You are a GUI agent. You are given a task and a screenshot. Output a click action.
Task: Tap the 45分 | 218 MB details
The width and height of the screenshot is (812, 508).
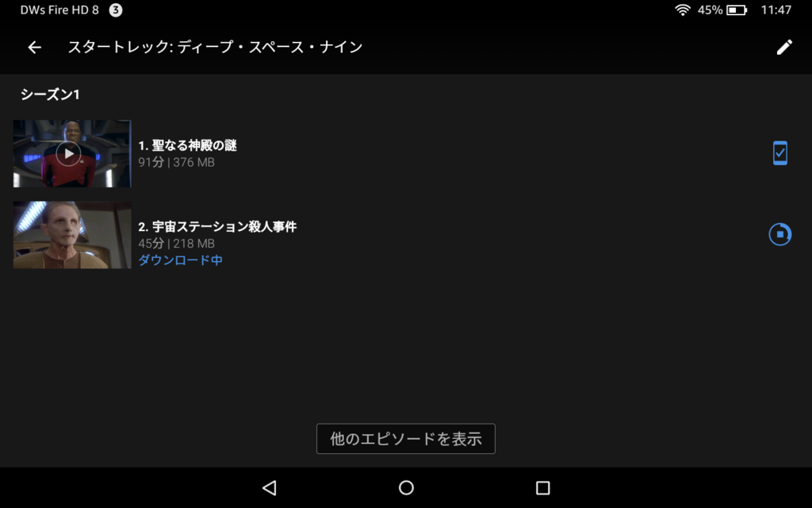click(176, 243)
